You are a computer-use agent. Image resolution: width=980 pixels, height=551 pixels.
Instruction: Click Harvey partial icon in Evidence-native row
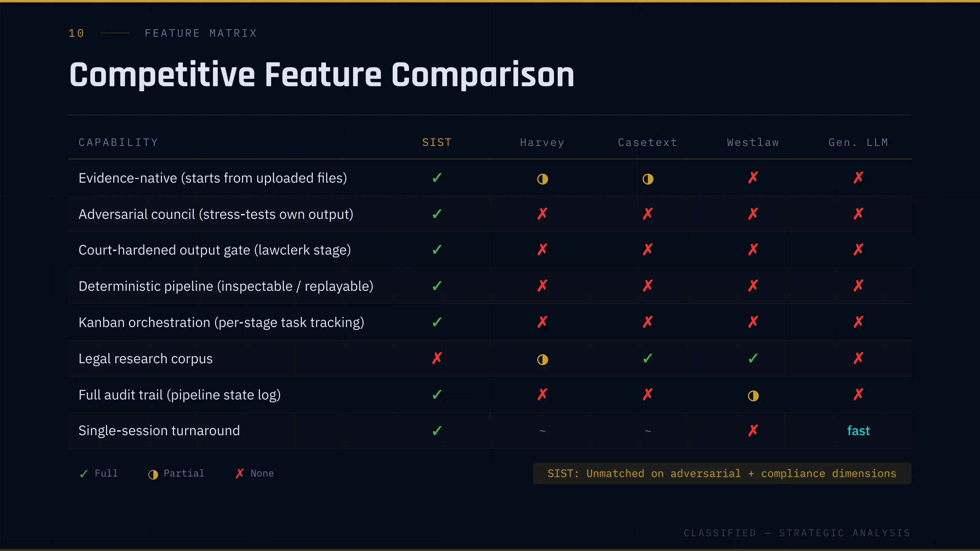[x=542, y=179]
